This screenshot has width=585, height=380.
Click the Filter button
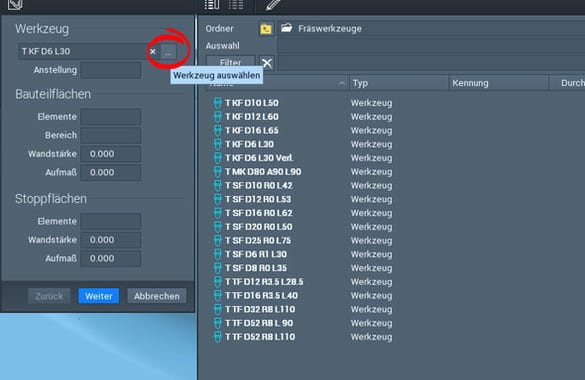pos(230,63)
